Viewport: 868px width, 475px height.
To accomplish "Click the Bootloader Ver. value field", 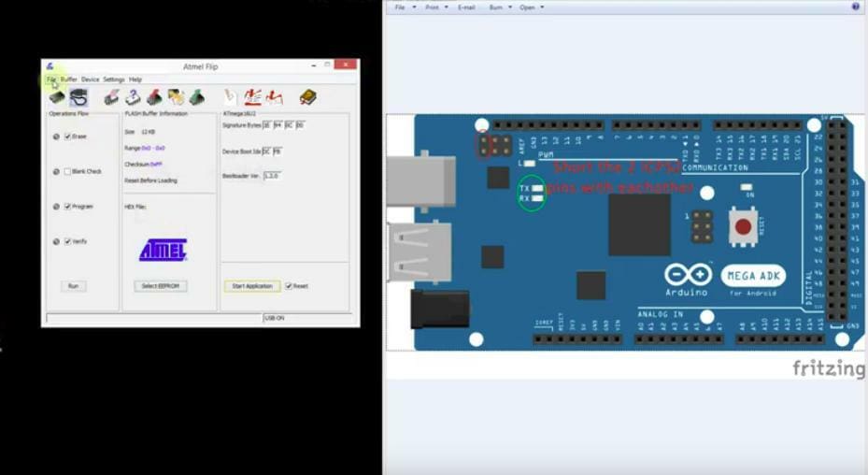I will (272, 176).
